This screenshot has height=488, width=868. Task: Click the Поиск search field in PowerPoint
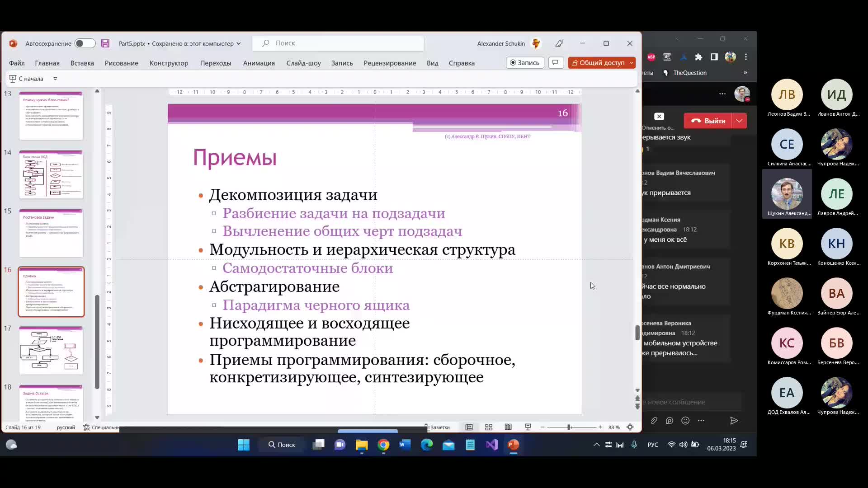point(338,43)
